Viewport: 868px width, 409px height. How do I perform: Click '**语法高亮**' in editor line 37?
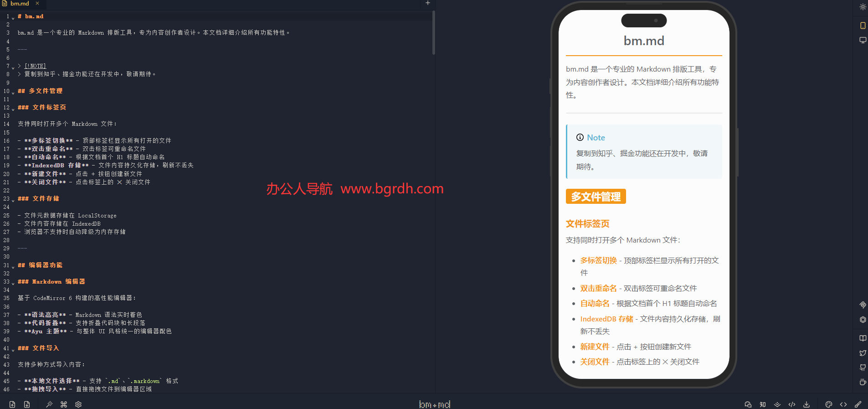45,315
